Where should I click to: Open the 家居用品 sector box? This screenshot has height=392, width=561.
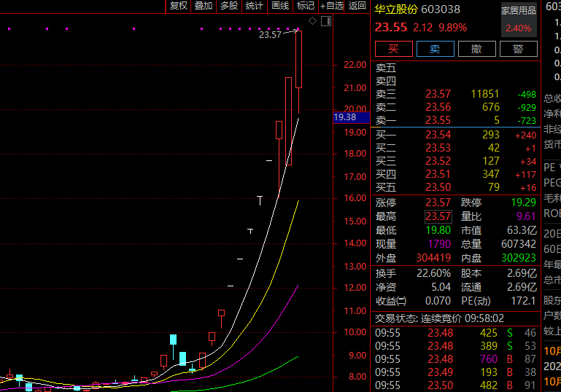[x=519, y=20]
